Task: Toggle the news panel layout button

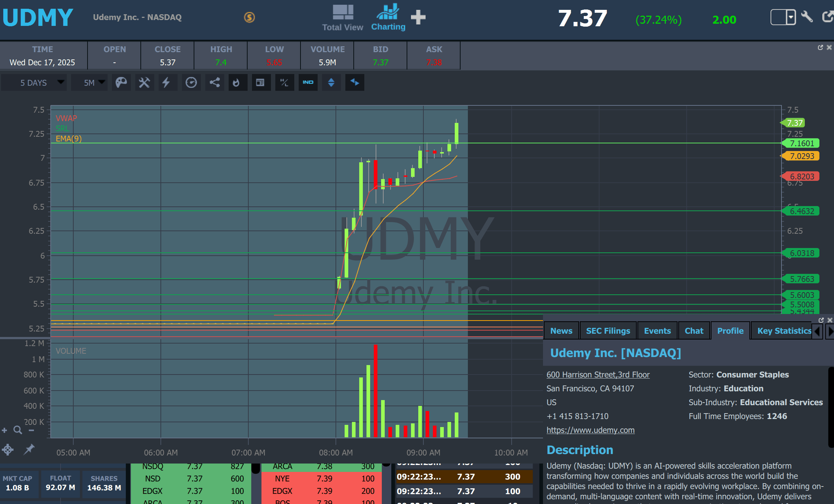Action: click(260, 82)
